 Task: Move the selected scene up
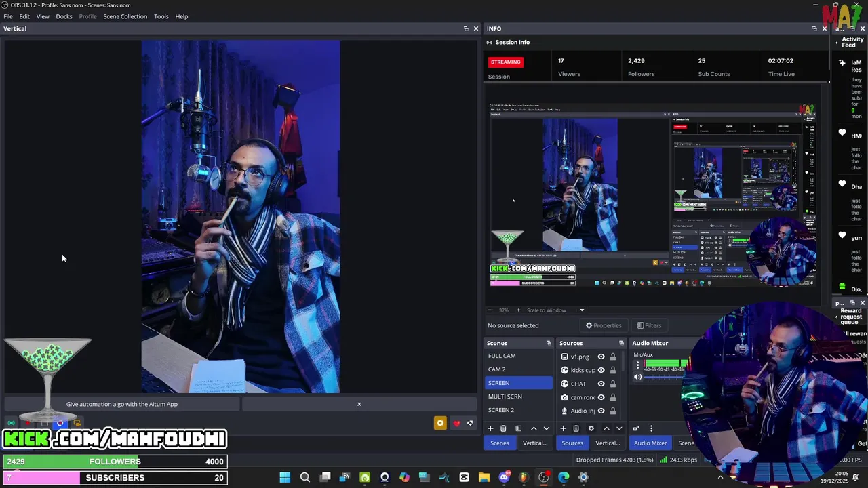(x=534, y=428)
